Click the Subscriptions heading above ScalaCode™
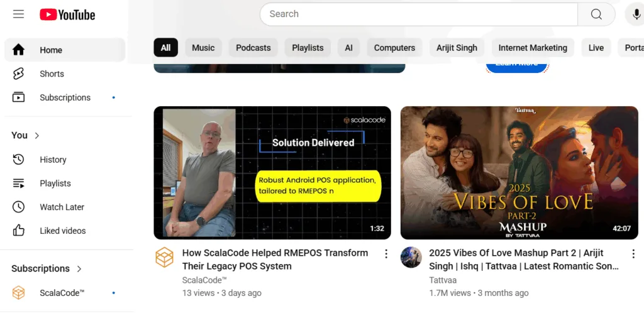644x313 pixels. coord(41,269)
